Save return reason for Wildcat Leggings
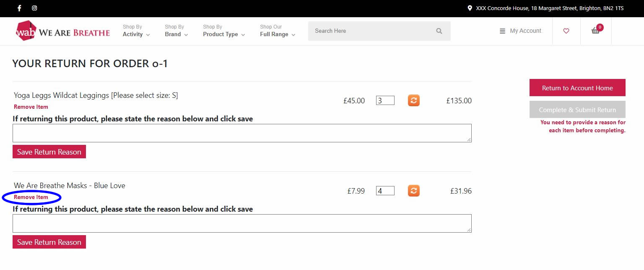This screenshot has width=644, height=270. pyautogui.click(x=49, y=152)
